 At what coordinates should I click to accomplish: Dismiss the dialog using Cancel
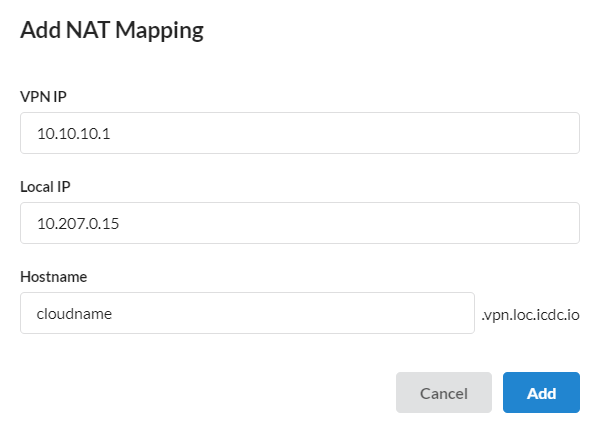(x=444, y=393)
